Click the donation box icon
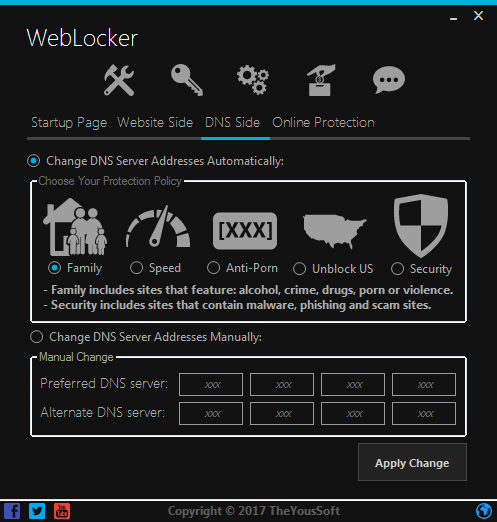Viewport: 497px width, 522px height. coord(321,80)
